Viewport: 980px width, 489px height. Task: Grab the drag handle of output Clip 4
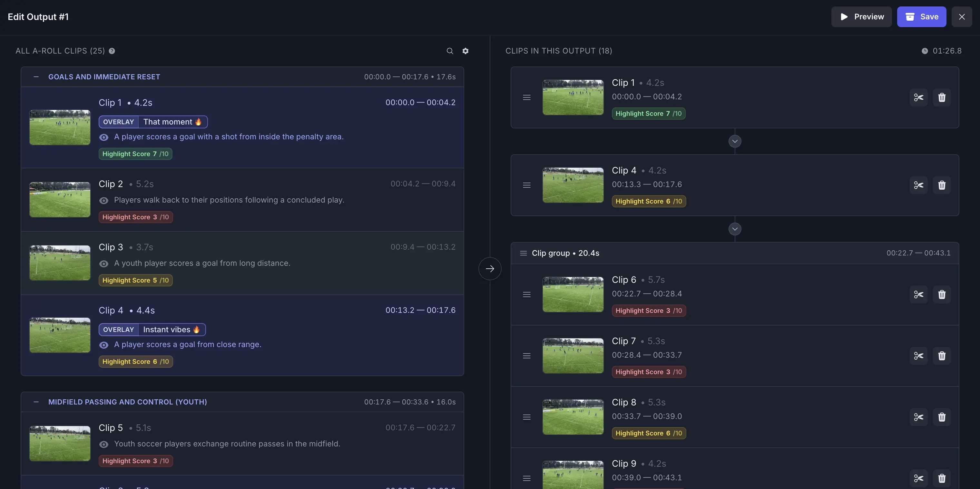526,185
